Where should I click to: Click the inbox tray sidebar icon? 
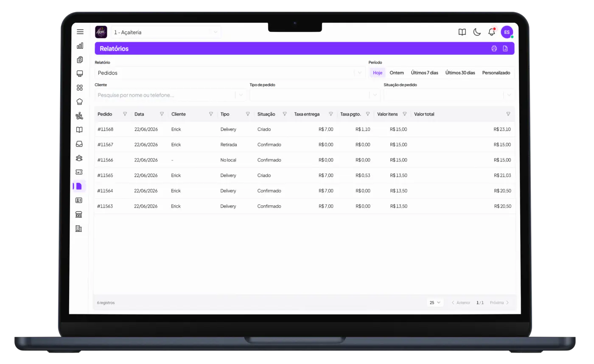point(79,144)
